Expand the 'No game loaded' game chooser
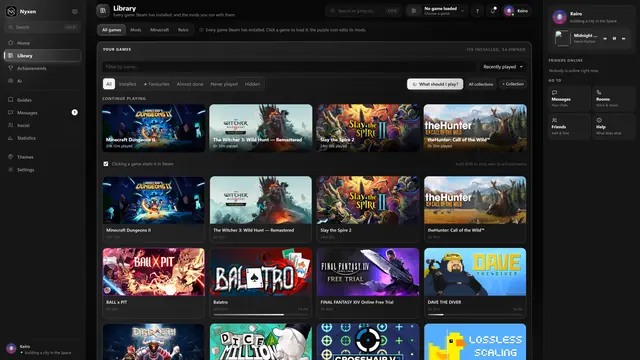Screen dimensions: 640x360 tap(437, 11)
